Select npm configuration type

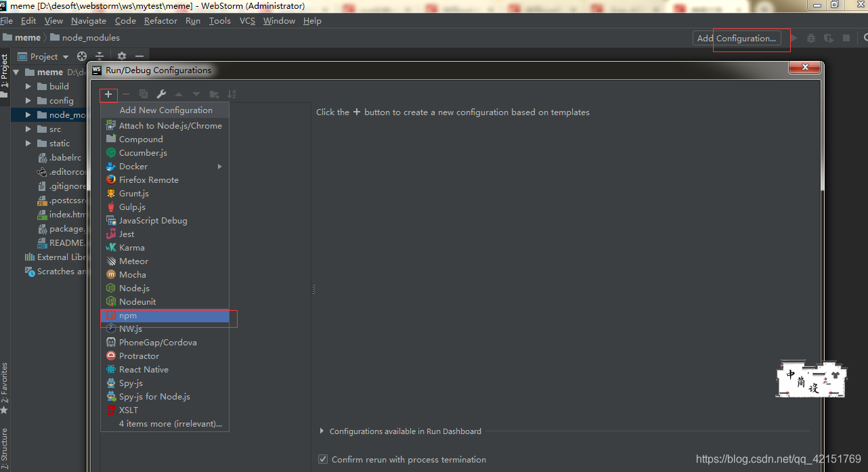point(165,316)
